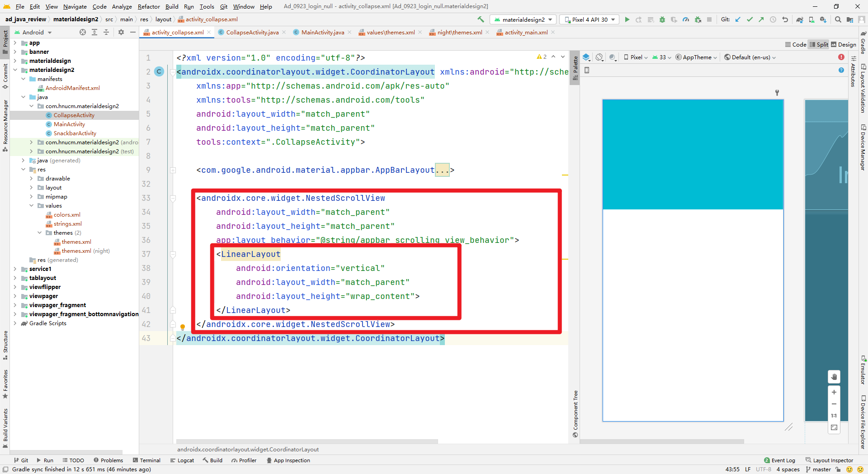Switch to activity_main.xml tab
The image size is (868, 474).
point(526,32)
